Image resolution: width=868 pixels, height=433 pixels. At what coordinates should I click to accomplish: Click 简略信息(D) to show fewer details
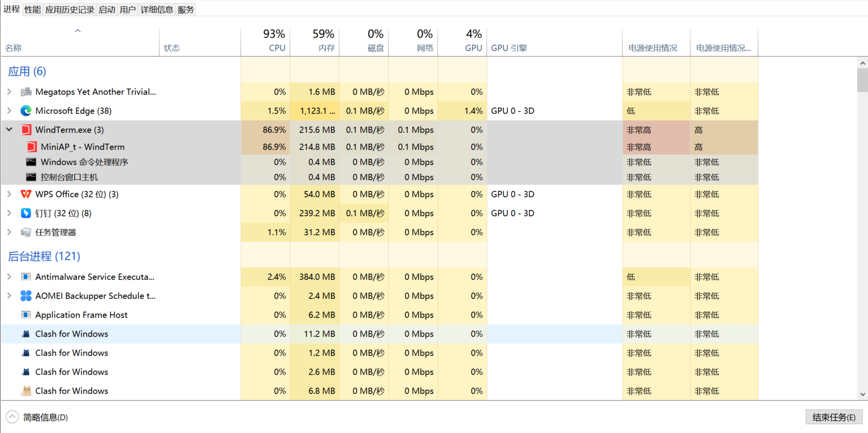[x=37, y=417]
